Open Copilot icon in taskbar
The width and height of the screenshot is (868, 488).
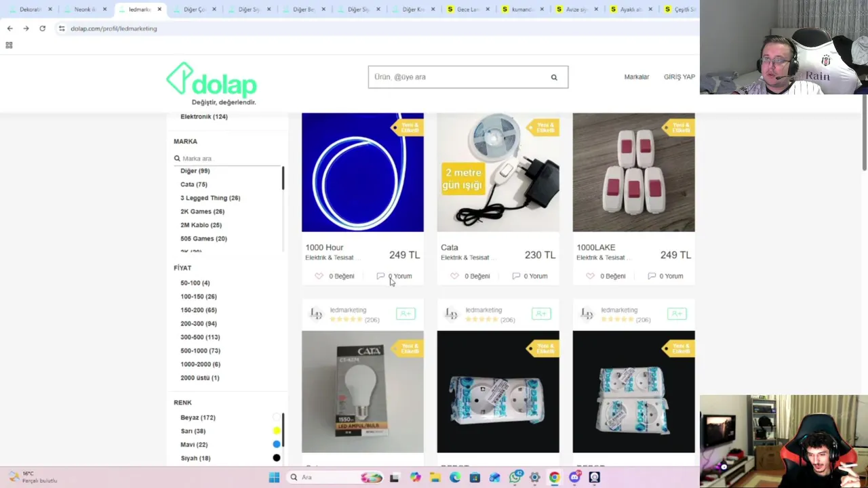pyautogui.click(x=415, y=477)
